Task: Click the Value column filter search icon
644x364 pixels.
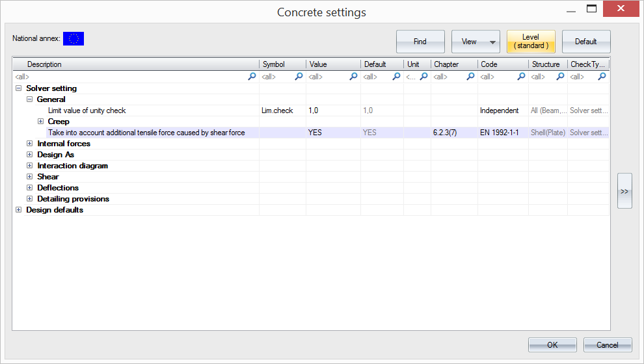Action: [353, 77]
